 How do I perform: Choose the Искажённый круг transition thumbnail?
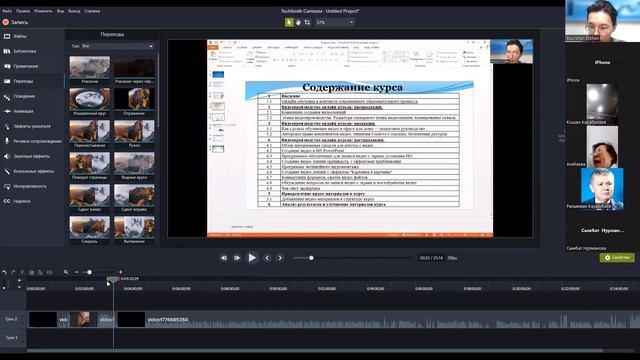[x=89, y=99]
